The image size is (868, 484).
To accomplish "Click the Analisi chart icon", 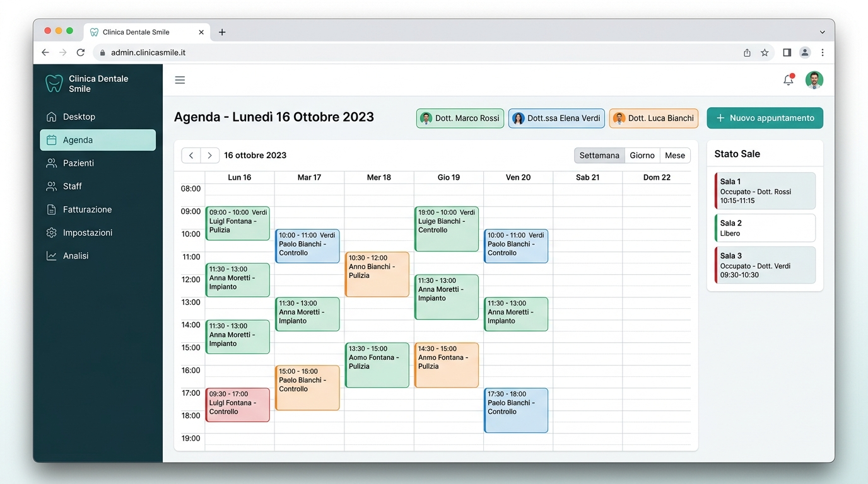I will [x=52, y=256].
